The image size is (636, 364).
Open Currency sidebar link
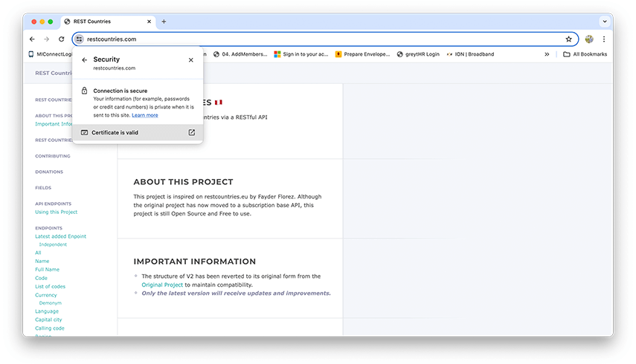(46, 295)
